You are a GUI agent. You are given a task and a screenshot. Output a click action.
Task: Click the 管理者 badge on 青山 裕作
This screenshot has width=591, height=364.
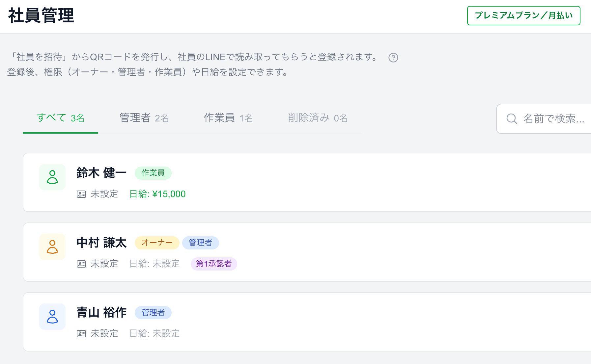(153, 313)
